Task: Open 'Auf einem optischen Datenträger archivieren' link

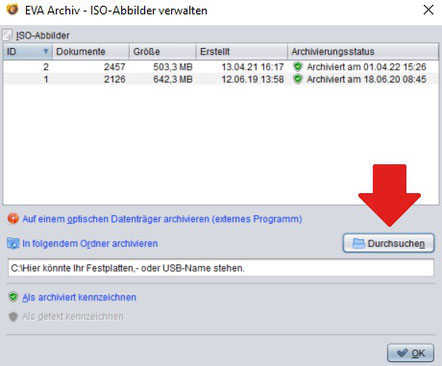Action: pyautogui.click(x=162, y=219)
